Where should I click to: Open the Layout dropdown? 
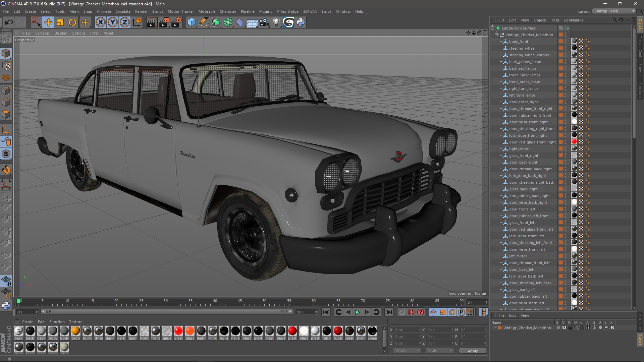click(614, 11)
